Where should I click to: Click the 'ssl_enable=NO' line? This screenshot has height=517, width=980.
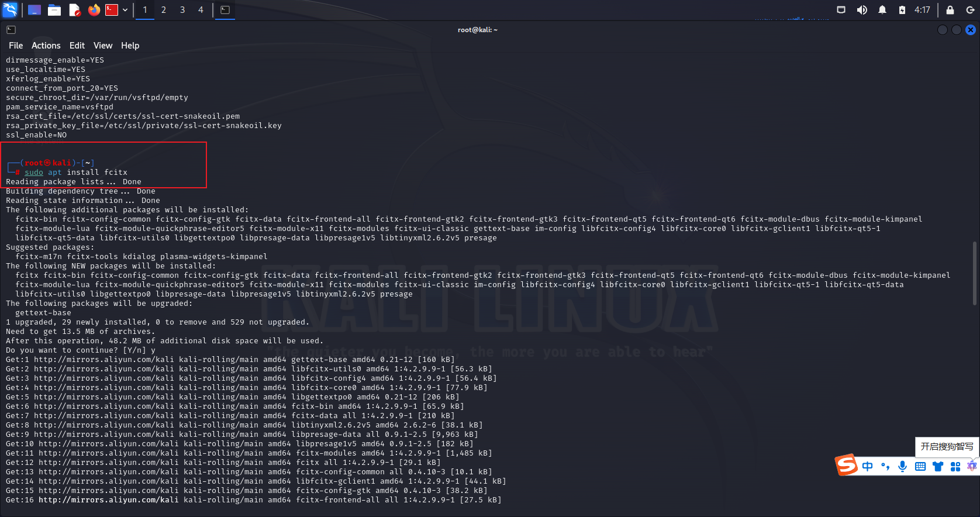coord(36,135)
